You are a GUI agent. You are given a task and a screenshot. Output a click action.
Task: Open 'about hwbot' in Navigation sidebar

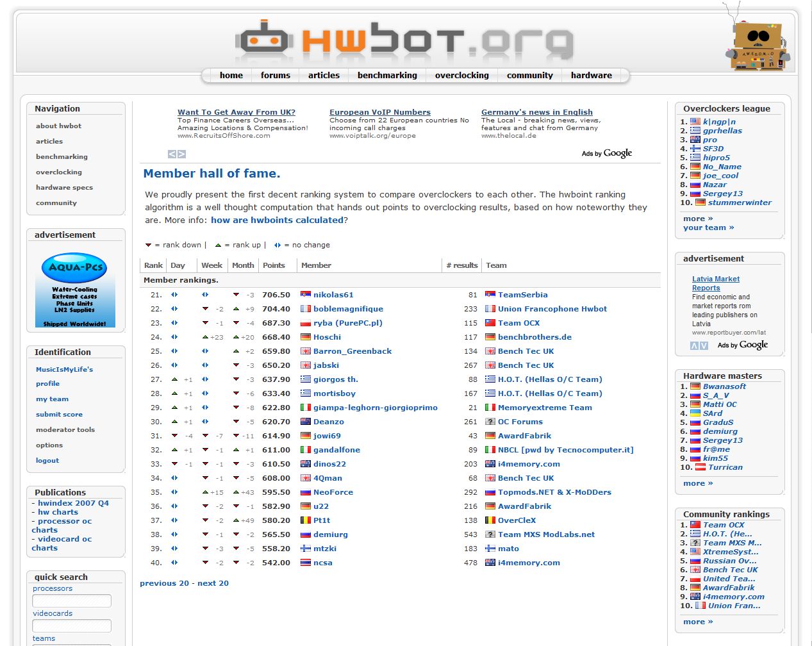pos(58,126)
